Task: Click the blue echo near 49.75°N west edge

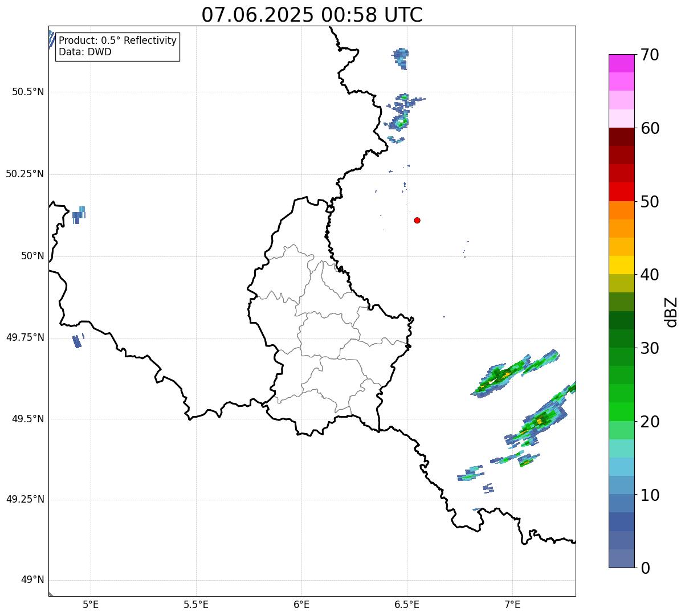Action: (x=78, y=341)
